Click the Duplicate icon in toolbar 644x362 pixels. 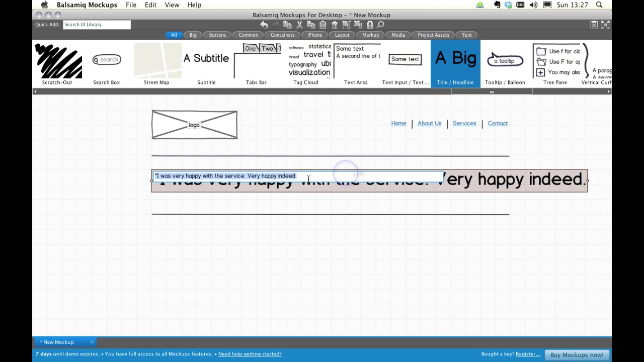click(x=287, y=25)
